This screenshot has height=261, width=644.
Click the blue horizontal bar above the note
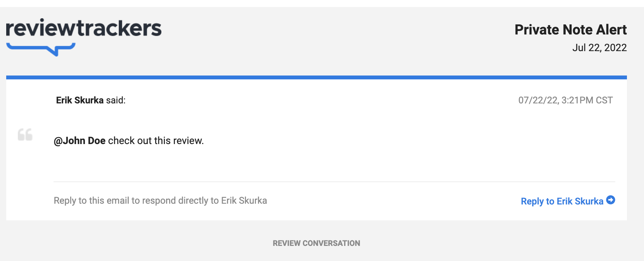(317, 77)
